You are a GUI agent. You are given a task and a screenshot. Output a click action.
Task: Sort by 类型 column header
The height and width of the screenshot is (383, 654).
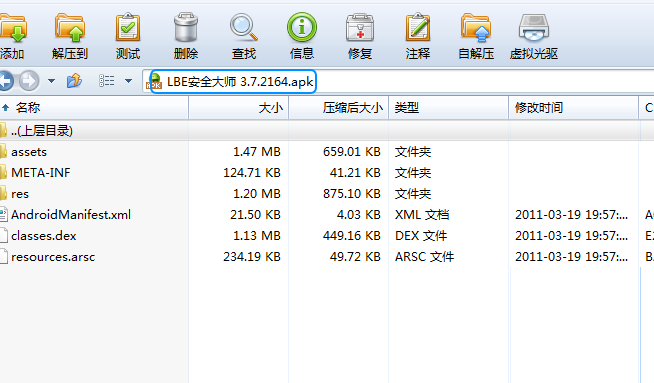449,108
